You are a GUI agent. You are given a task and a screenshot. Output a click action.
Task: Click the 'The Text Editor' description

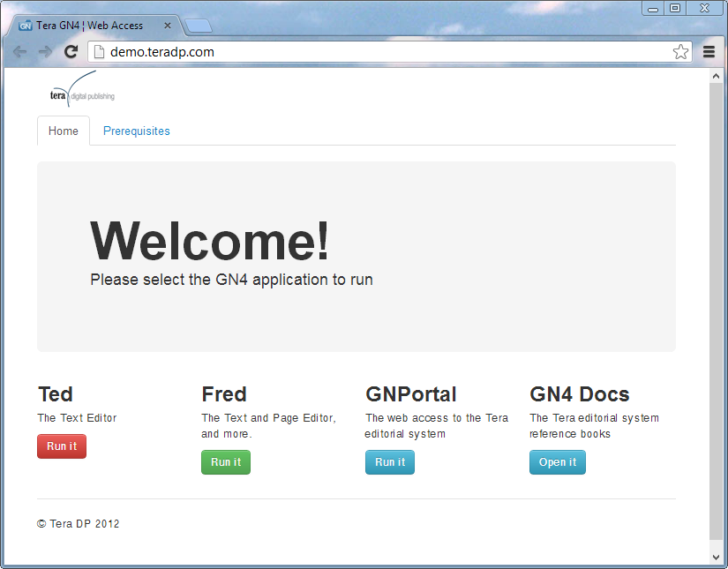click(x=77, y=418)
